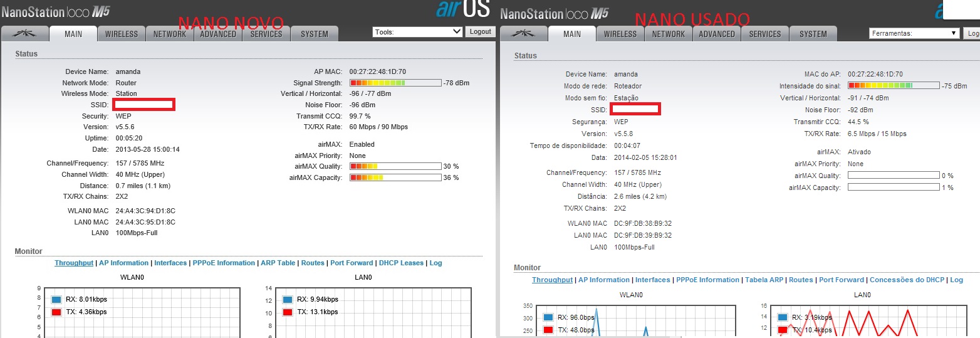Expand the Ferramentas dropdown in right window
The image size is (980, 338).
(914, 33)
